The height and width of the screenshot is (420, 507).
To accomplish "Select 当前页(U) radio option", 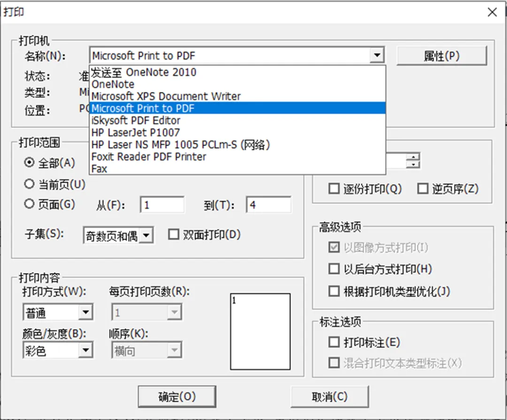I will coord(54,184).
